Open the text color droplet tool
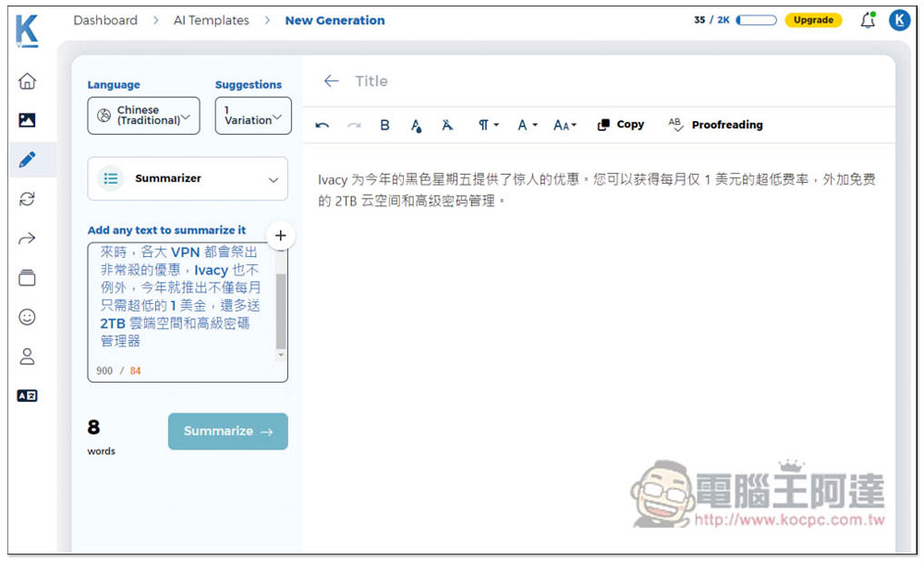The image size is (924, 561). coord(416,126)
